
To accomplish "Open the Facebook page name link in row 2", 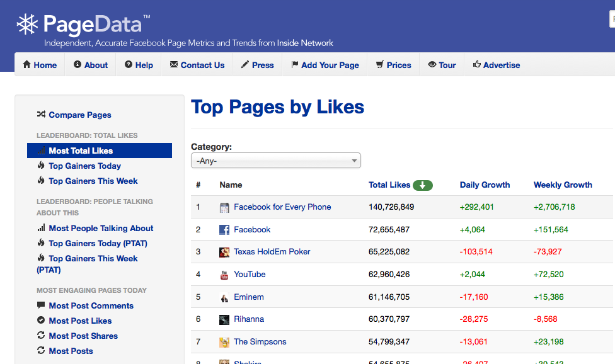I will (252, 230).
